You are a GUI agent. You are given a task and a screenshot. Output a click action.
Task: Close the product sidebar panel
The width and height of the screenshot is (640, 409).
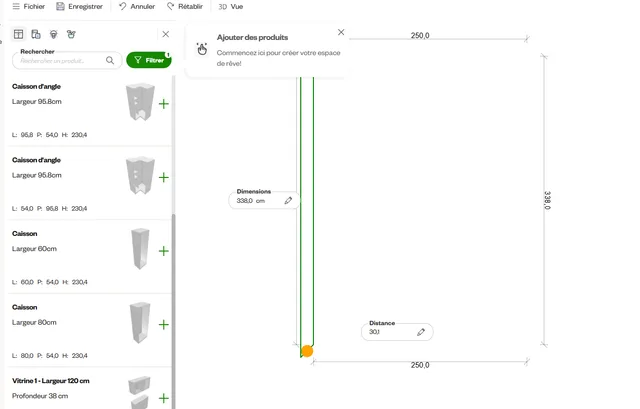[166, 34]
